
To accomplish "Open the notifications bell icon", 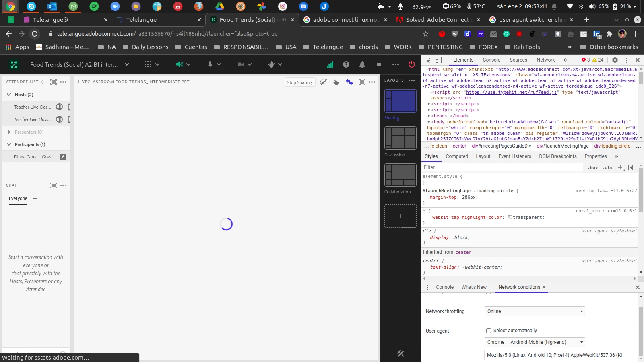I will (362, 64).
